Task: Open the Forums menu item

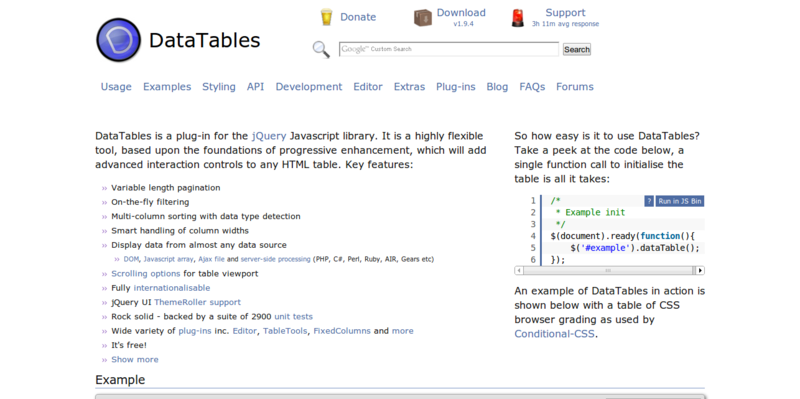Action: click(574, 87)
